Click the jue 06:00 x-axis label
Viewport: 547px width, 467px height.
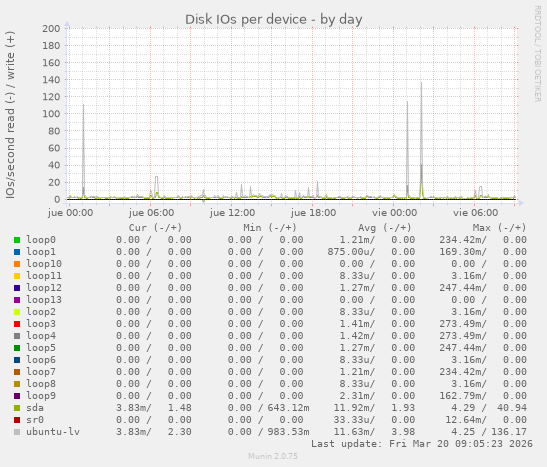151,213
